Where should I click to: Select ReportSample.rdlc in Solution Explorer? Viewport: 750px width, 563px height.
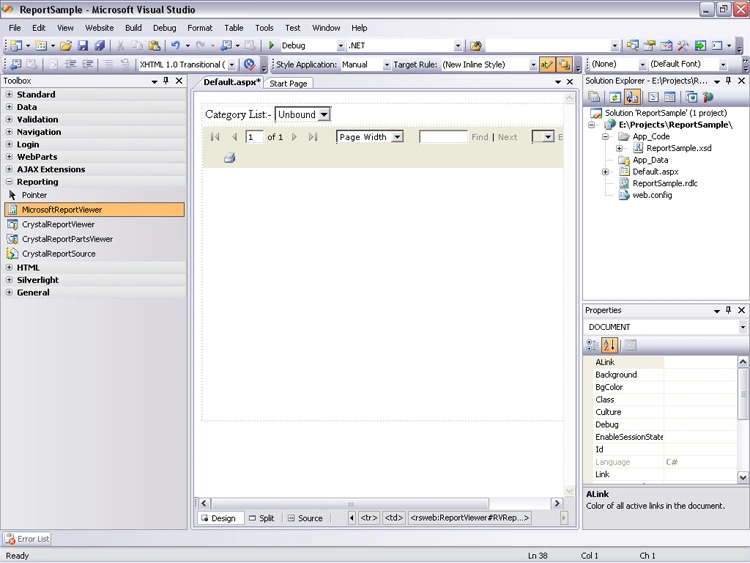tap(664, 183)
